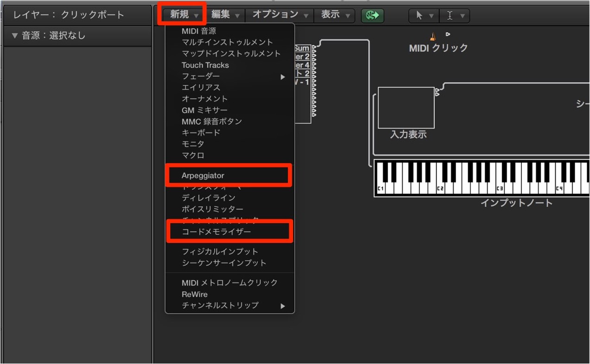The image size is (590, 364).
Task: Open the 編集 menu
Action: (x=225, y=15)
